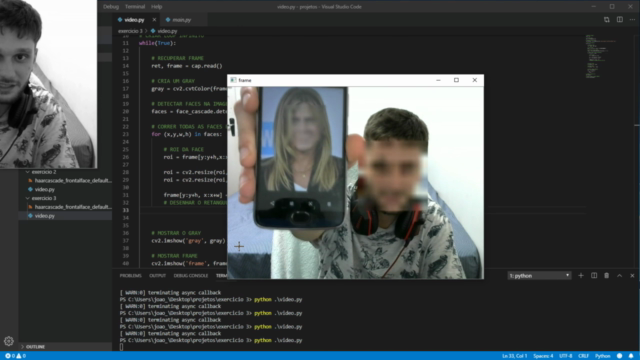Click the 'while(True):' code line
The image size is (640, 360).
[158, 43]
